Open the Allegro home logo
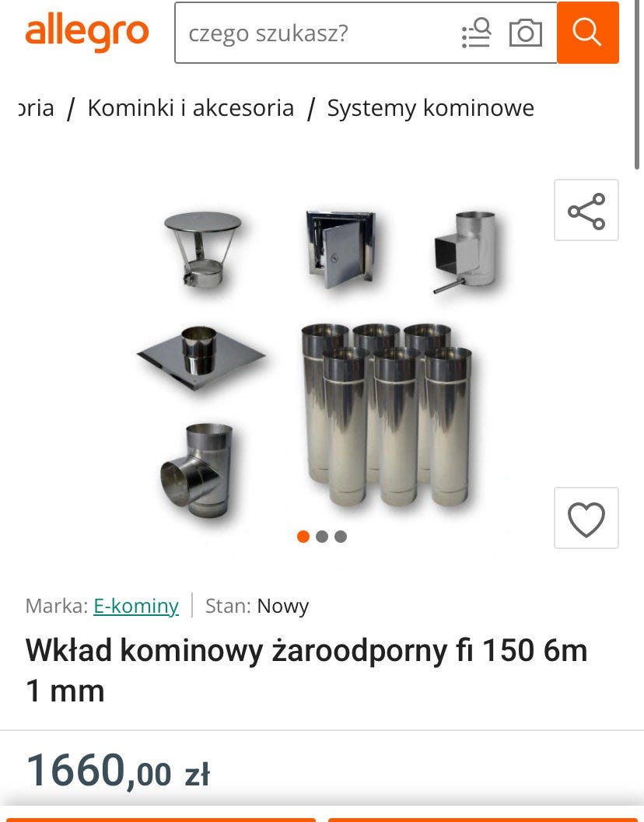The width and height of the screenshot is (644, 822). tap(86, 33)
